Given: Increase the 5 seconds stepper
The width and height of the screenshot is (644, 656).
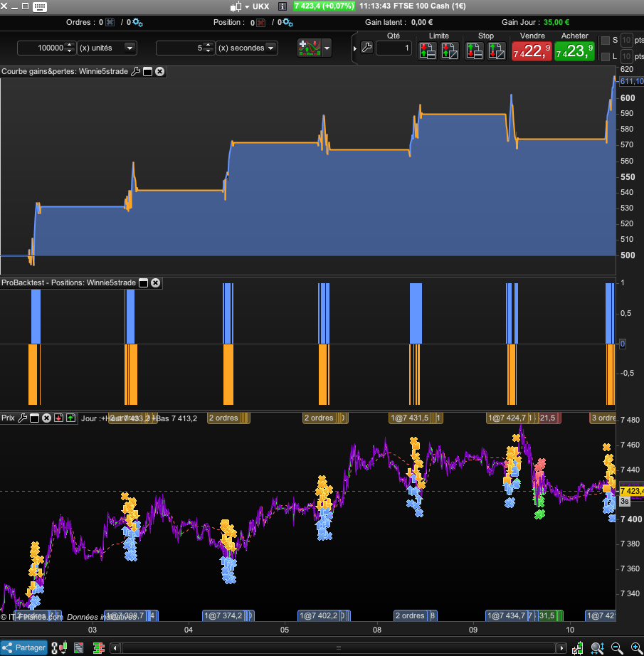Looking at the screenshot, I should click(x=208, y=45).
